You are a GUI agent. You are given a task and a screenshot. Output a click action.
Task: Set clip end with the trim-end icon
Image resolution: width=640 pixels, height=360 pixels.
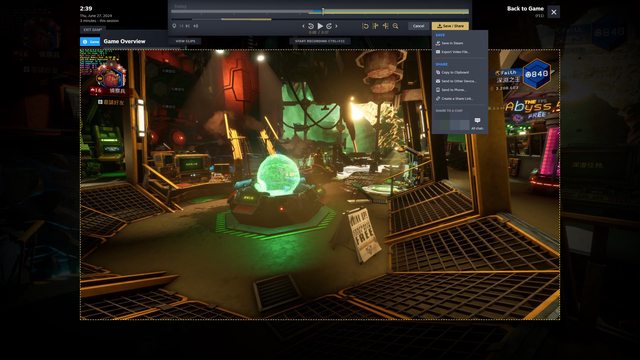click(x=385, y=26)
